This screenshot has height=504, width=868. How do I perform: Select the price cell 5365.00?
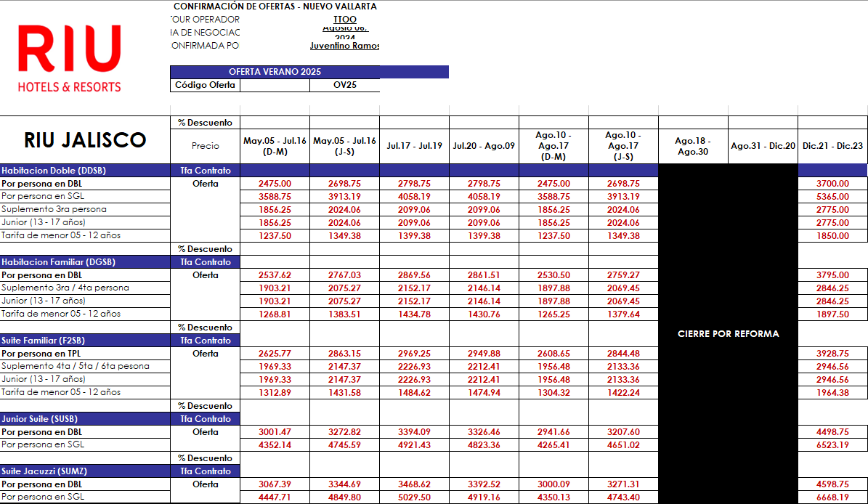(x=832, y=196)
